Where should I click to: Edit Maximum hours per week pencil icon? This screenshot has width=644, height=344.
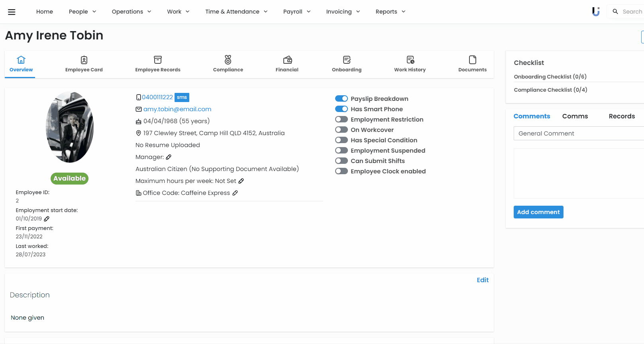click(x=241, y=181)
